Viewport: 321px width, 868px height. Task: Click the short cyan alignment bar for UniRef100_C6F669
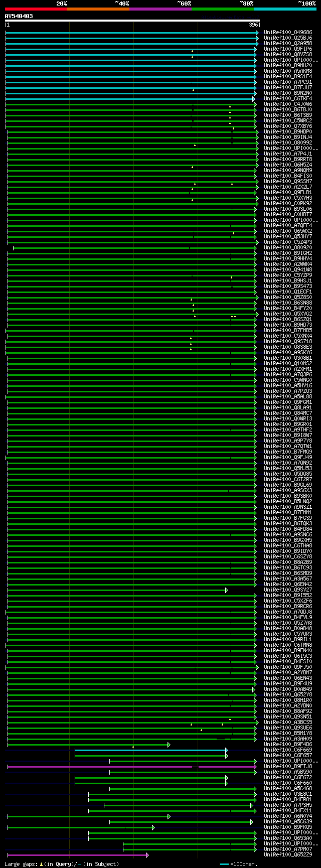click(x=151, y=750)
